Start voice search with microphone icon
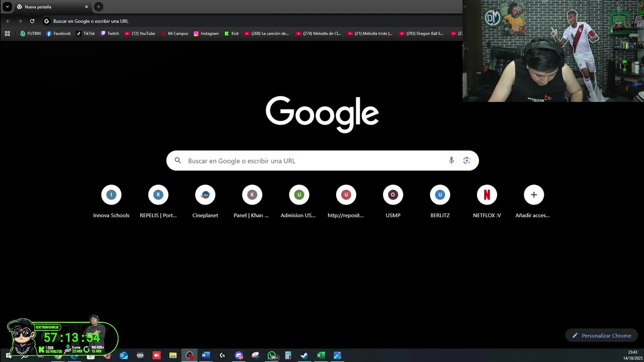This screenshot has width=644, height=362. pos(451,160)
